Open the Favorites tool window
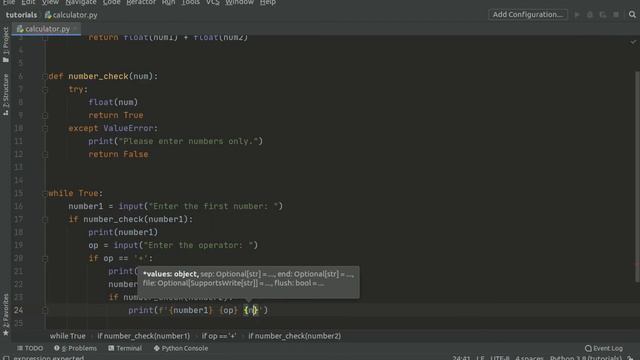Image resolution: width=640 pixels, height=360 pixels. pyautogui.click(x=6, y=314)
